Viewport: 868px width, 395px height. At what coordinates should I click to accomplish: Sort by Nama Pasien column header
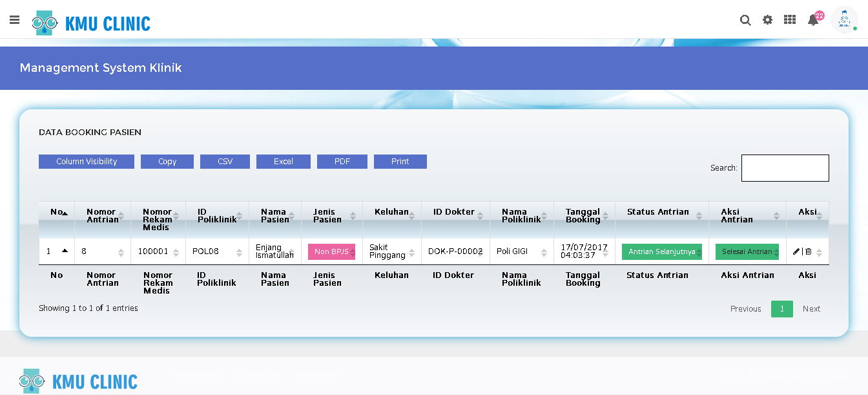[274, 216]
